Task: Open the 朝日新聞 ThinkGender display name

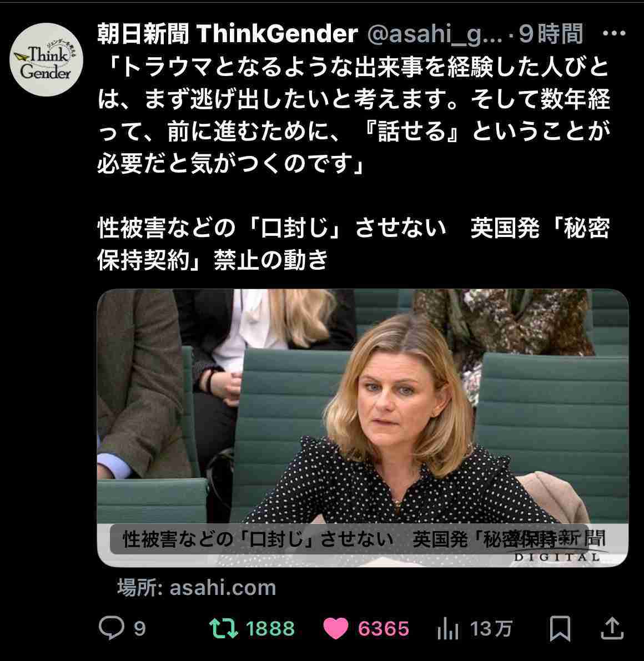Action: pyautogui.click(x=227, y=34)
